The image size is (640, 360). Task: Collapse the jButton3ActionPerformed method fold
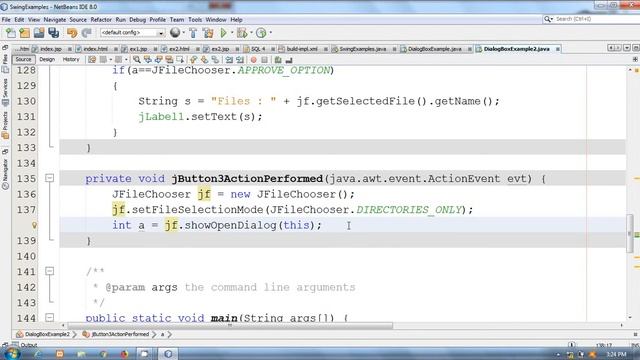(x=49, y=178)
